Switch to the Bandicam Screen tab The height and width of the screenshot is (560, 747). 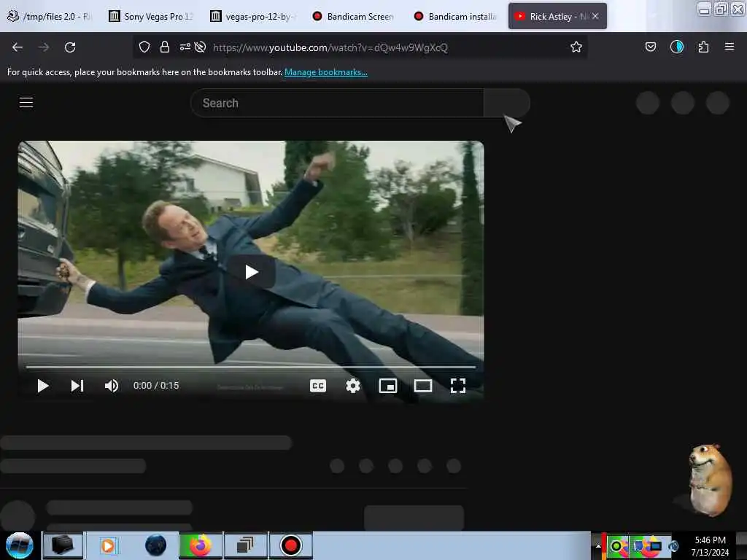pos(354,16)
